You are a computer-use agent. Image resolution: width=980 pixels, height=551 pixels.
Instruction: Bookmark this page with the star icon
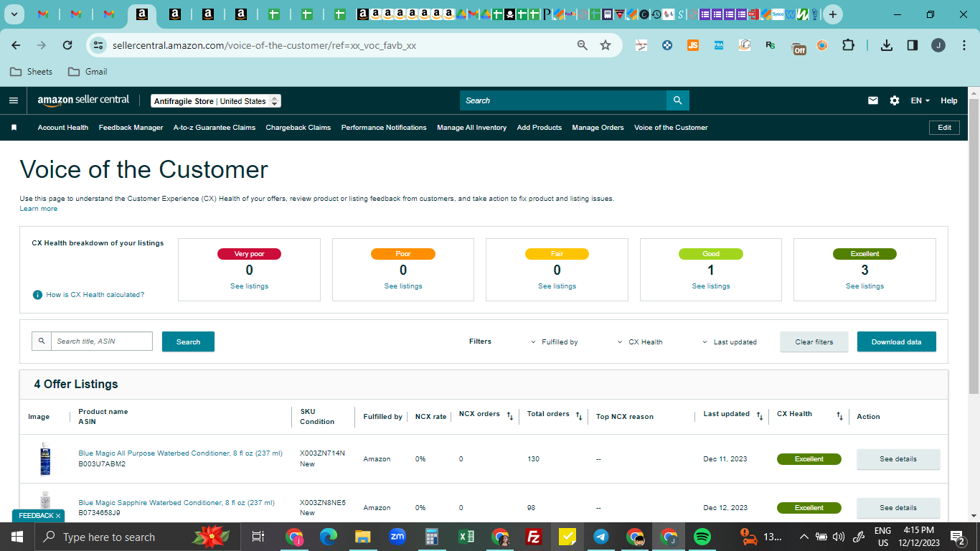606,45
